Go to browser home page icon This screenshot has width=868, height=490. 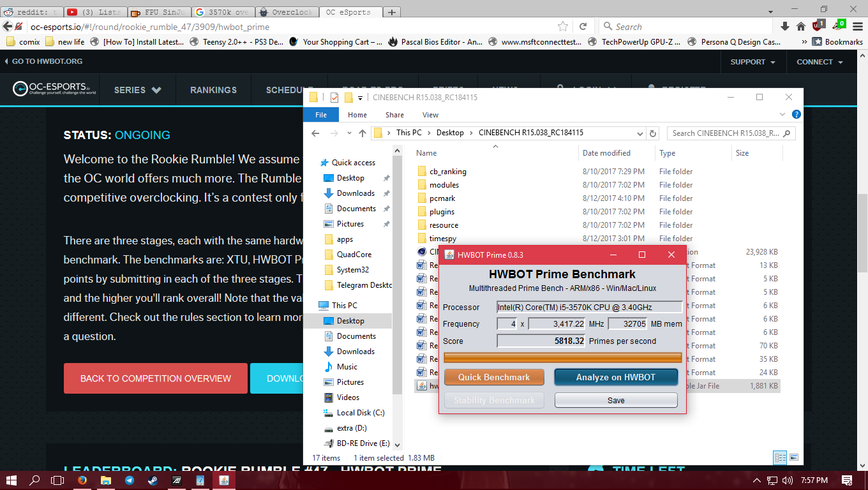[x=801, y=26]
